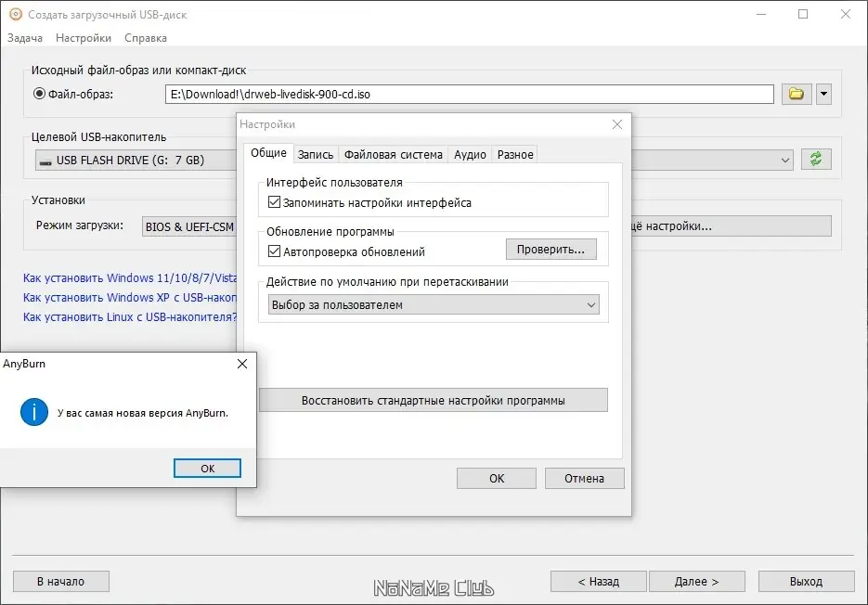This screenshot has height=605, width=868.
Task: Open the Задача menu
Action: click(x=25, y=38)
